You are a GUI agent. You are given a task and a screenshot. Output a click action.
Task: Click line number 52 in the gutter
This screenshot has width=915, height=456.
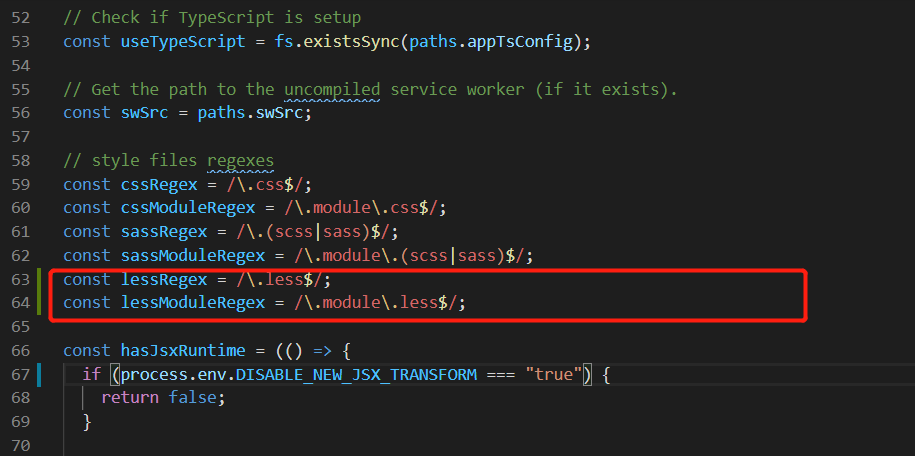coord(20,18)
